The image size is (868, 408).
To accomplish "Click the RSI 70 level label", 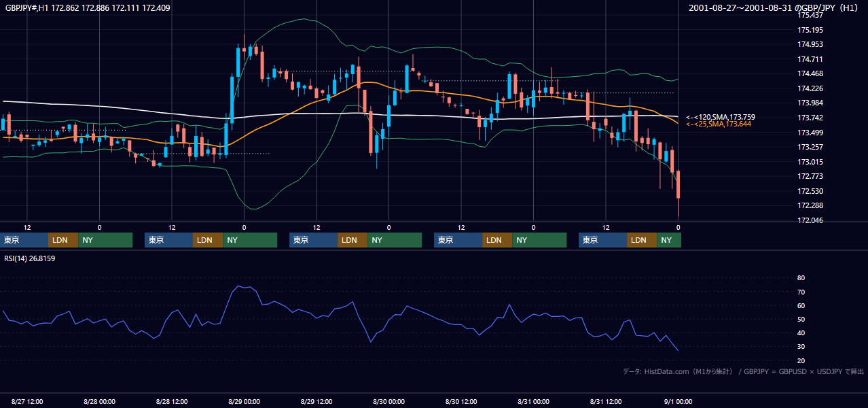I will tap(801, 292).
